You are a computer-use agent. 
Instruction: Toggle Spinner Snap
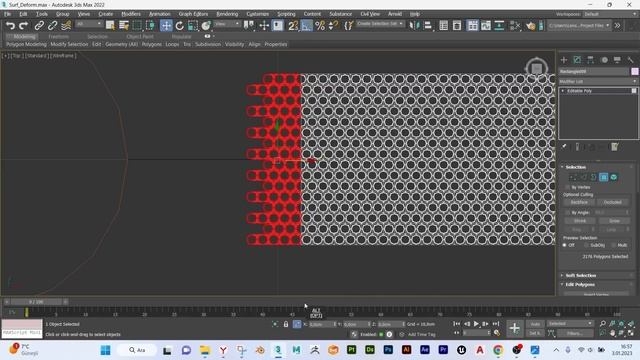click(333, 26)
